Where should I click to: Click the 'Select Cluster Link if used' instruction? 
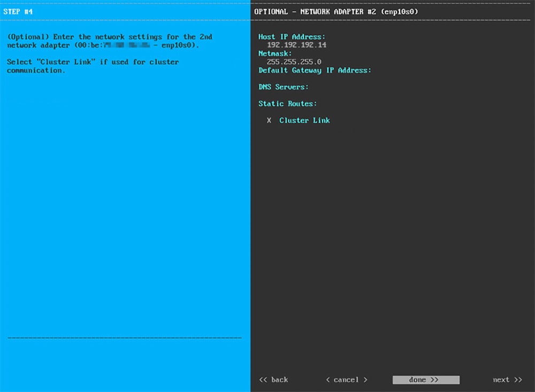[x=93, y=66]
